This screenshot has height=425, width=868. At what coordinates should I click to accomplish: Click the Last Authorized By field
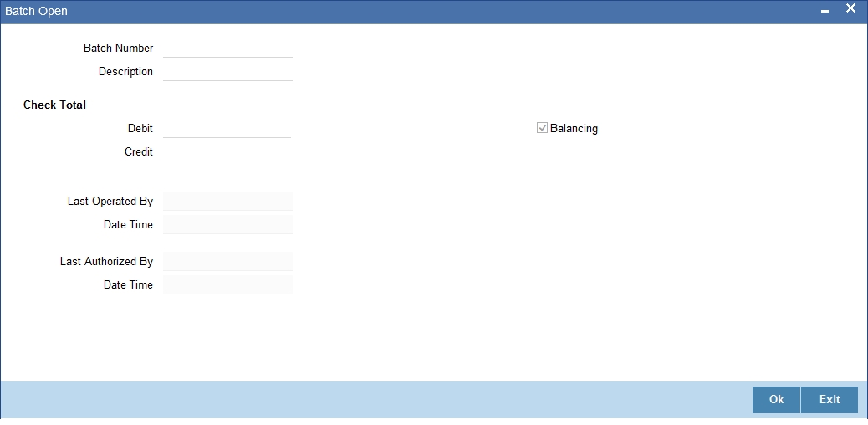pyautogui.click(x=227, y=262)
